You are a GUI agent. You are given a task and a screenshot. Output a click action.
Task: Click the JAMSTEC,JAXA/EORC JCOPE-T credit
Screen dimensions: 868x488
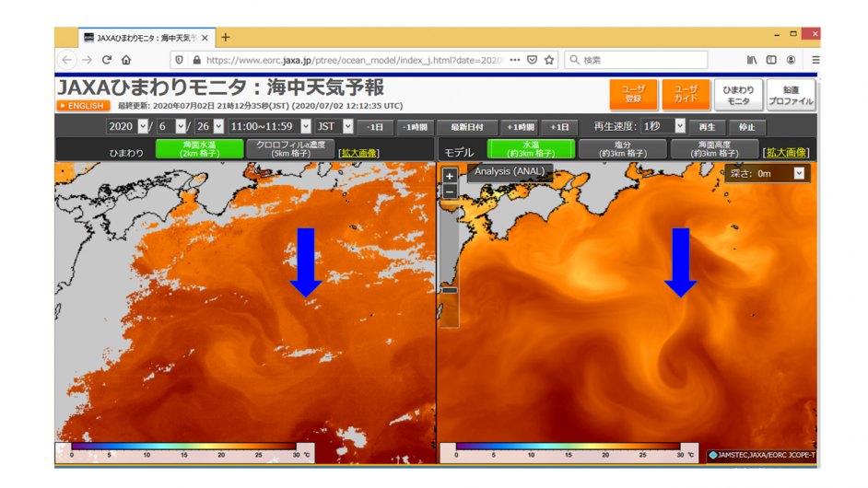click(x=762, y=455)
